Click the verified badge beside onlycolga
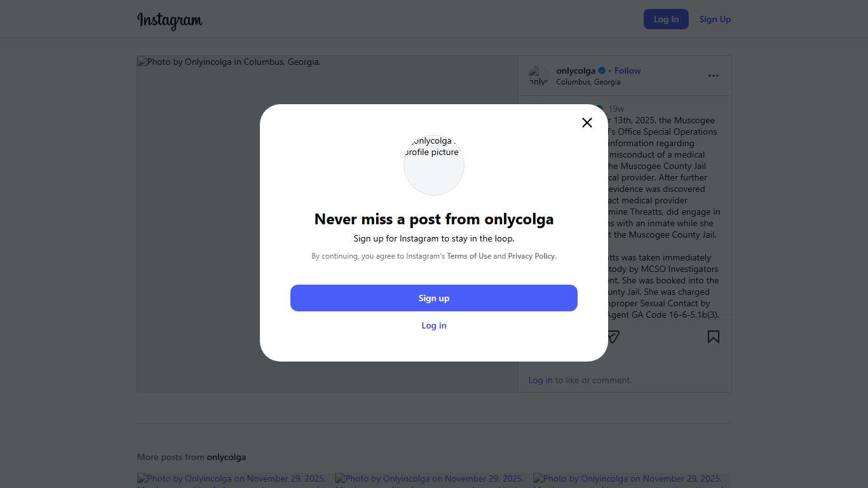868x488 pixels. click(x=602, y=71)
